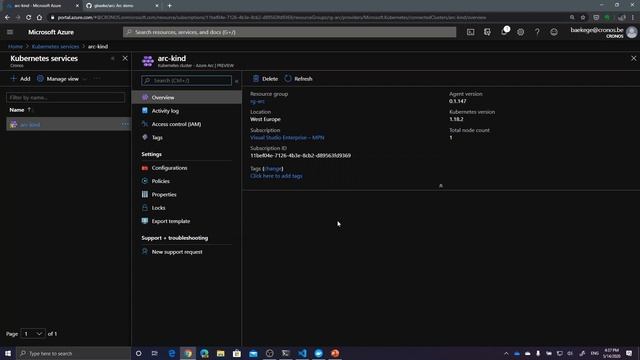Open a new browser tab
This screenshot has height=360, width=640.
(x=169, y=6)
